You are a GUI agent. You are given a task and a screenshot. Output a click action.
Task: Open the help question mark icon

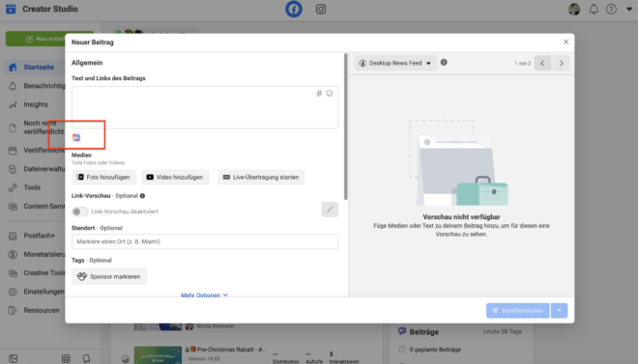611,9
